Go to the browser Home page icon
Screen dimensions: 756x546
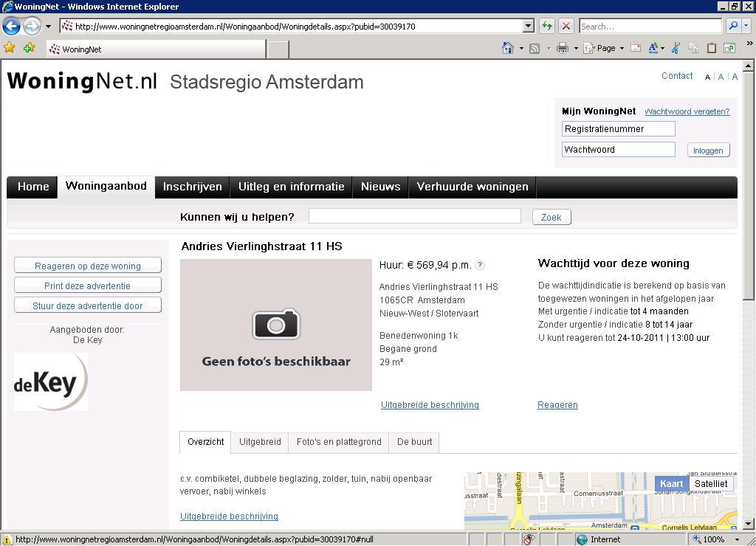[x=508, y=48]
